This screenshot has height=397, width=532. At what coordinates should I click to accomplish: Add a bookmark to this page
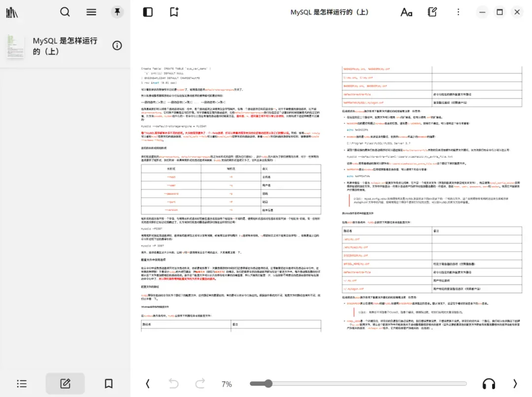pyautogui.click(x=174, y=12)
